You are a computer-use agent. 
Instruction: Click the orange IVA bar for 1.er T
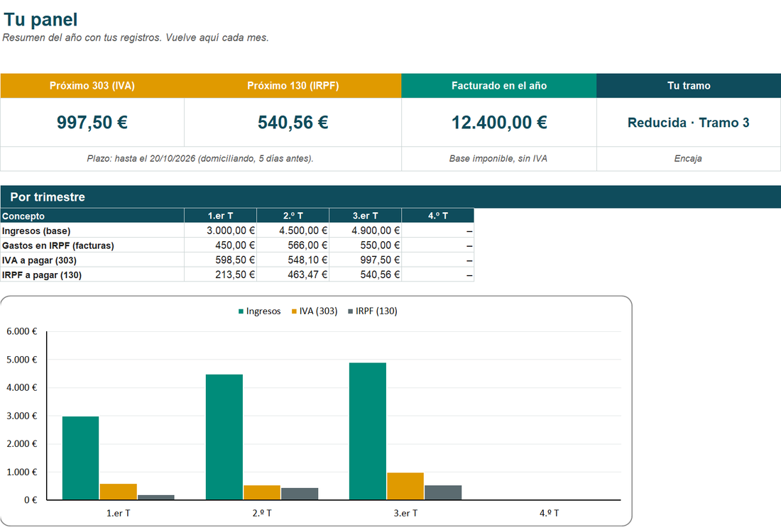[118, 492]
